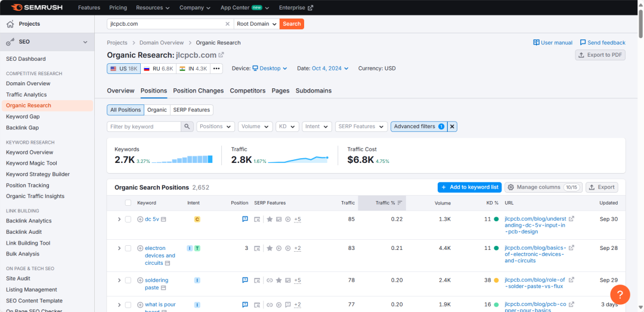Screen dimensions: 644x312
Task: Click the Projects home icon in sidebar
Action: click(10, 24)
